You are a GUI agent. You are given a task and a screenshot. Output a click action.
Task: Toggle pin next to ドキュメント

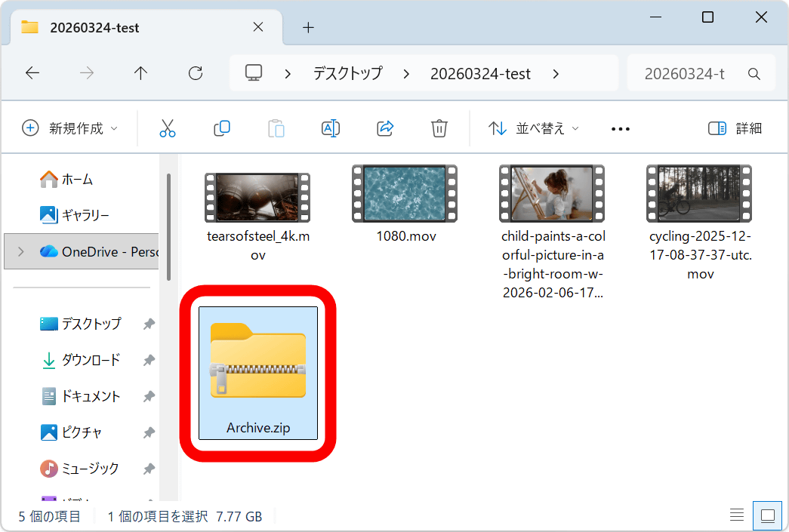[149, 396]
